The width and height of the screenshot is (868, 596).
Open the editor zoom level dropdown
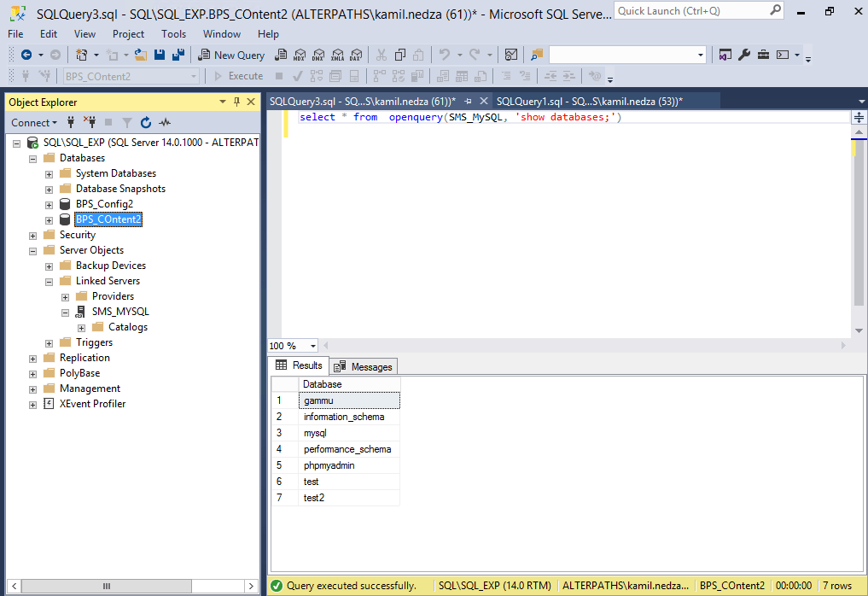[312, 346]
